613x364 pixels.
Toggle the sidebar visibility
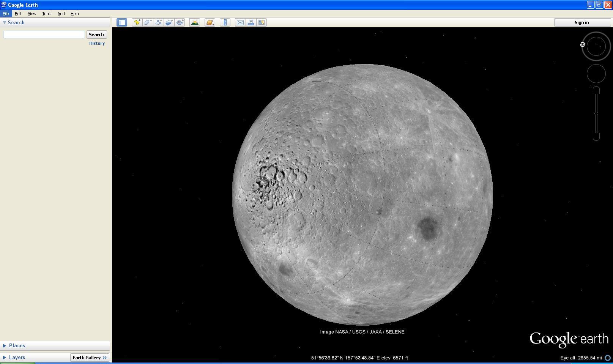pos(121,22)
